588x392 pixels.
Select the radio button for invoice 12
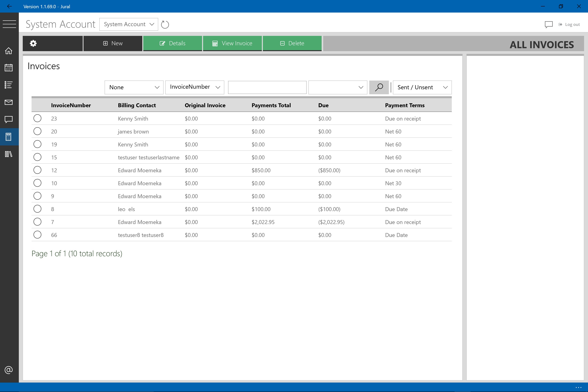[x=37, y=170]
